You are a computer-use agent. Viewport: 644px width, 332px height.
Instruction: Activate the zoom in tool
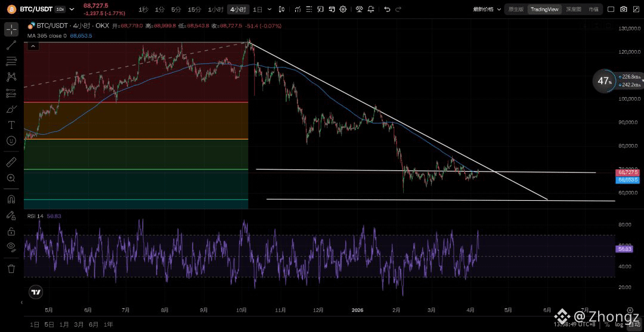click(x=11, y=178)
